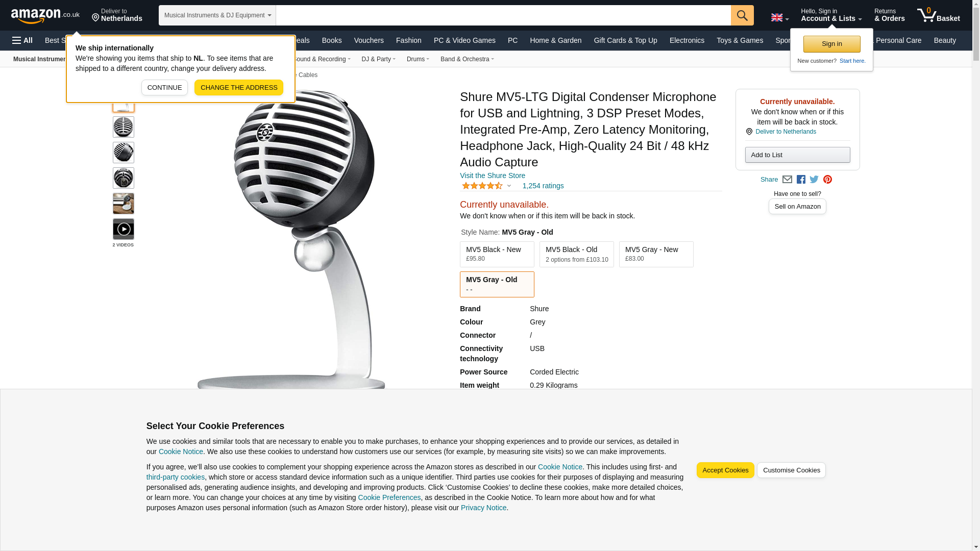
Task: Choose MV5 Black - Old style option
Action: pyautogui.click(x=576, y=254)
